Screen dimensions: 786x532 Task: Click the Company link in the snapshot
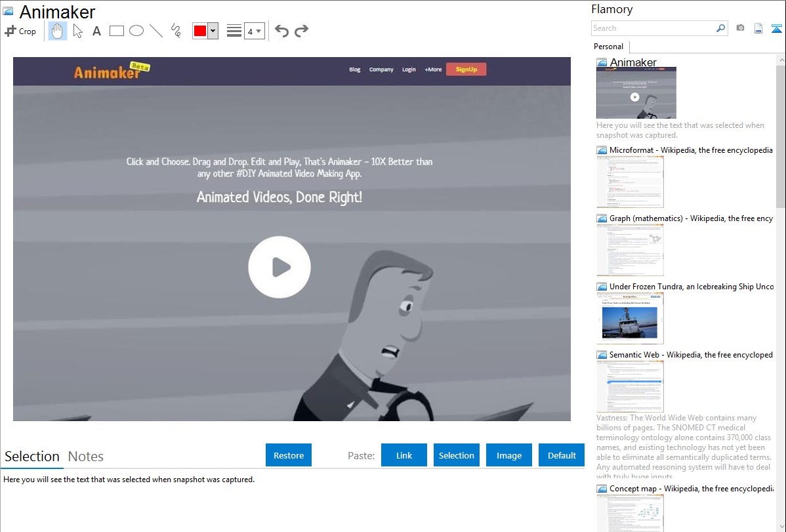pyautogui.click(x=381, y=70)
